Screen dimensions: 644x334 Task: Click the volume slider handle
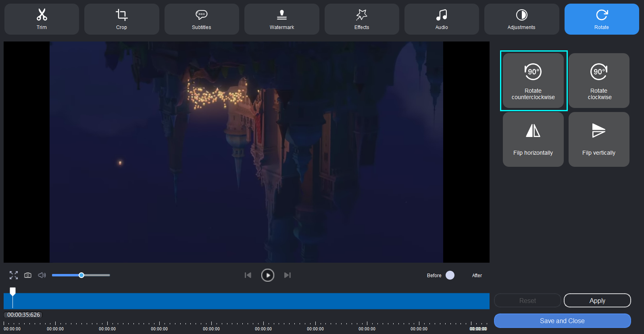coord(81,275)
